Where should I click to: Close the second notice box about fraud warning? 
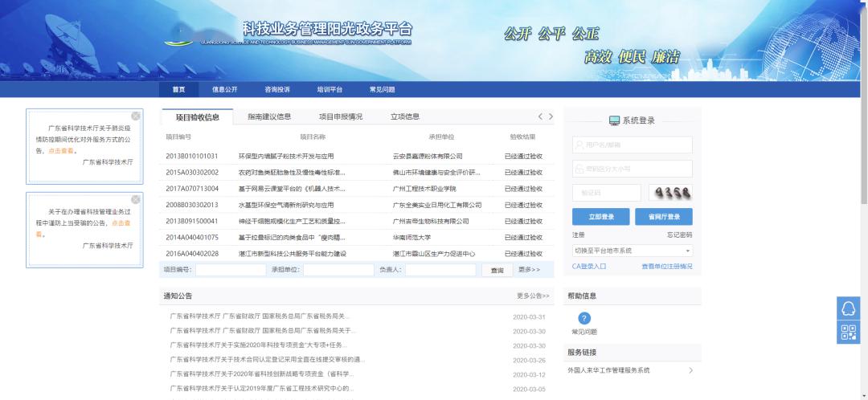click(x=136, y=199)
